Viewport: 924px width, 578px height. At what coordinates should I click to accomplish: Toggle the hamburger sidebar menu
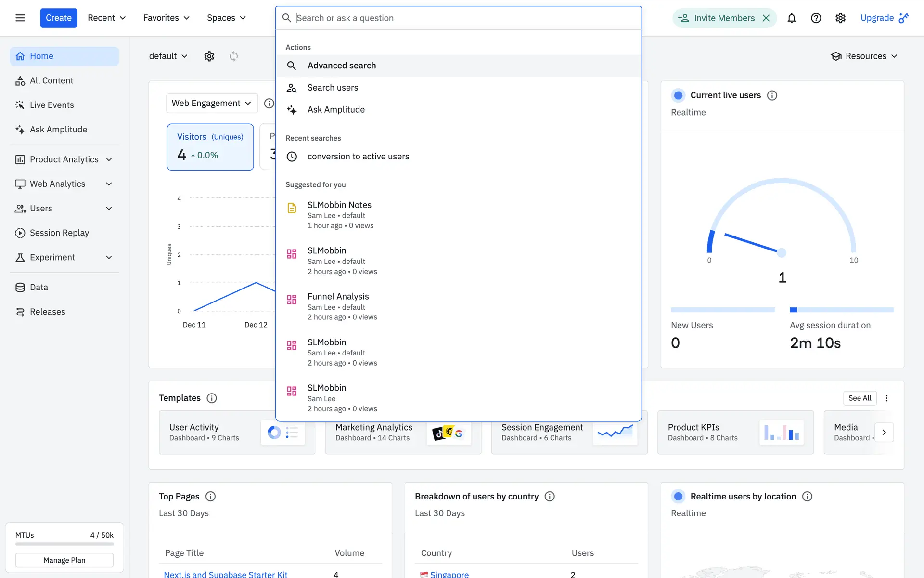(20, 18)
